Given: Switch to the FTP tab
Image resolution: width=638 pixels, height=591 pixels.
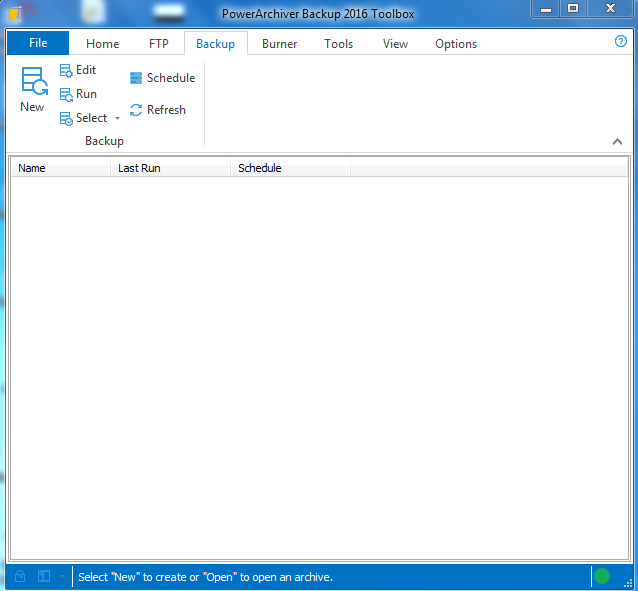Looking at the screenshot, I should click(159, 44).
